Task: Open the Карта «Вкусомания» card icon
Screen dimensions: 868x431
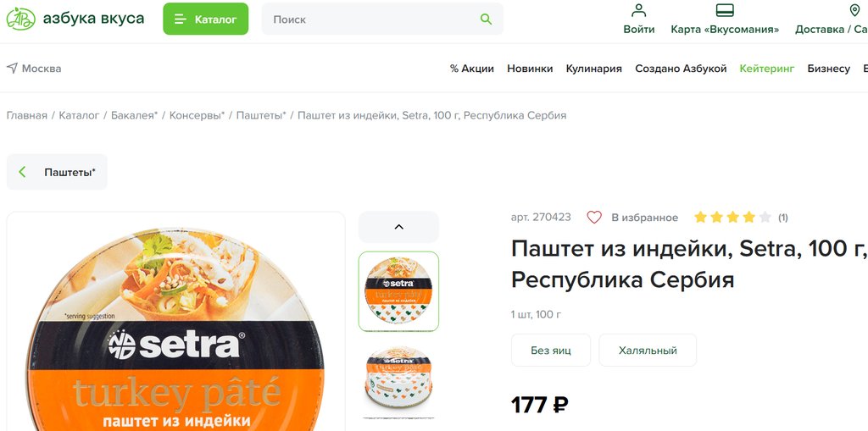Action: pyautogui.click(x=725, y=10)
